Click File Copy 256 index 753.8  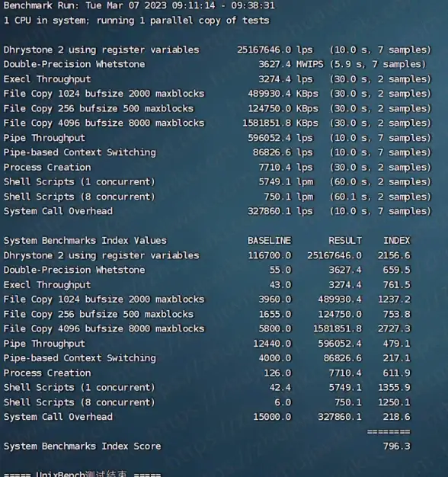tap(397, 314)
